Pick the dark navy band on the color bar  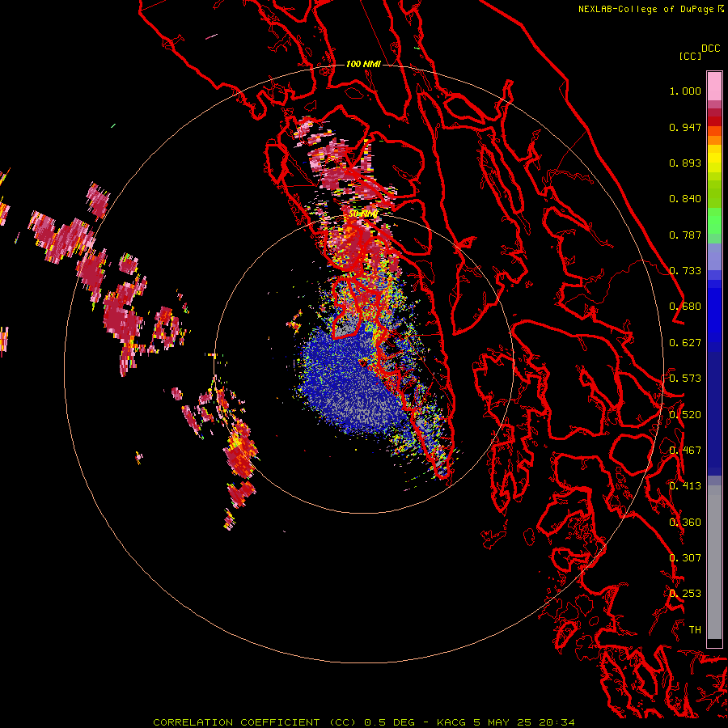tap(714, 408)
